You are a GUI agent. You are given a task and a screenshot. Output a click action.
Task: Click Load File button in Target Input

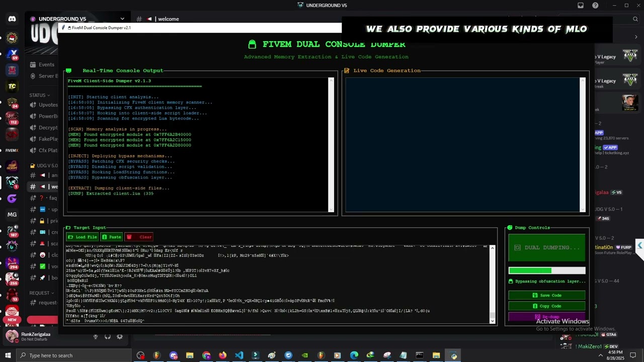click(x=83, y=237)
